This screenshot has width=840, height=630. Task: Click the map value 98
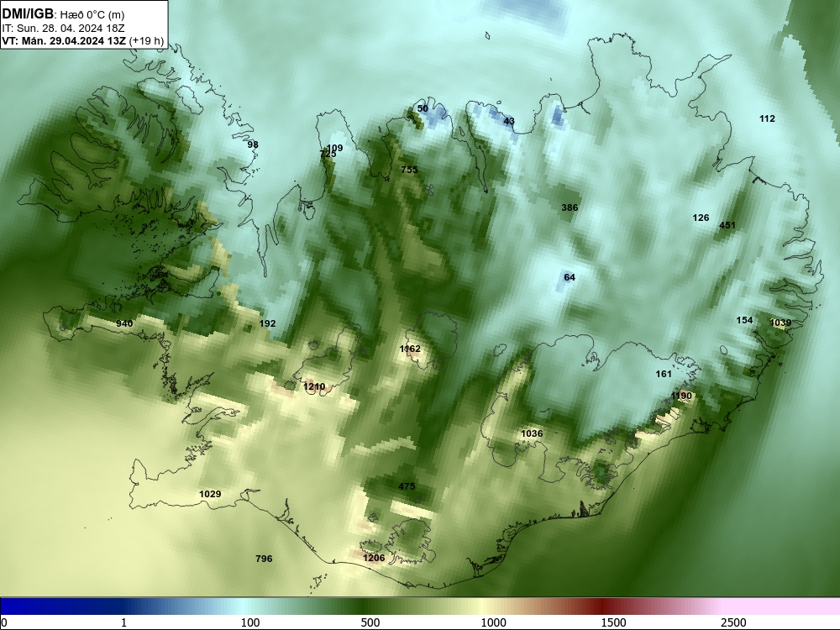[253, 144]
